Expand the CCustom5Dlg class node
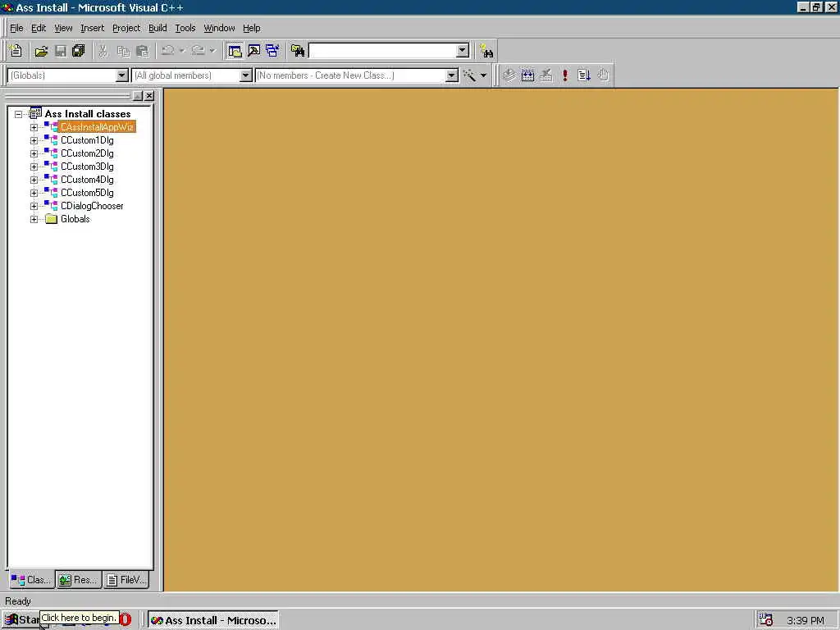 point(34,193)
